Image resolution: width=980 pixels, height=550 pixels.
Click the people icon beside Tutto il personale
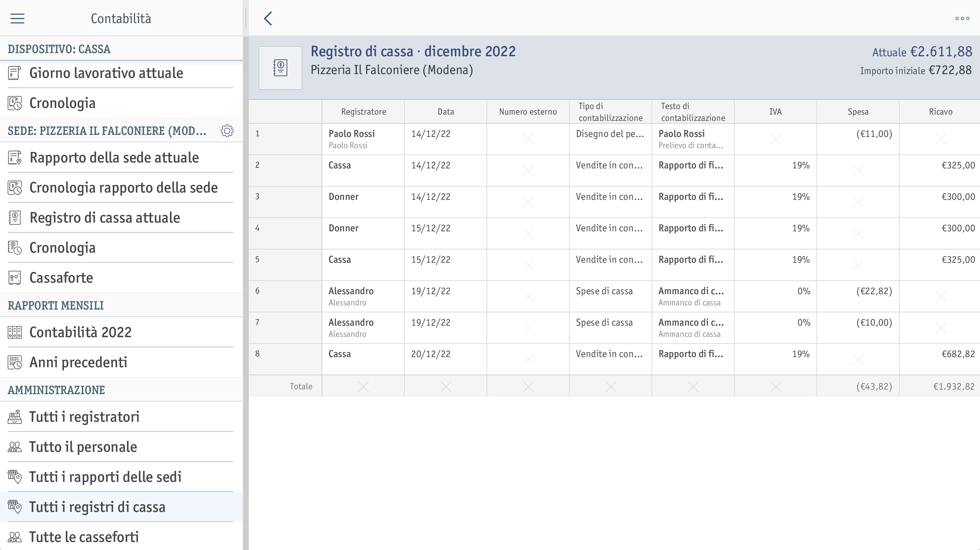(x=15, y=447)
